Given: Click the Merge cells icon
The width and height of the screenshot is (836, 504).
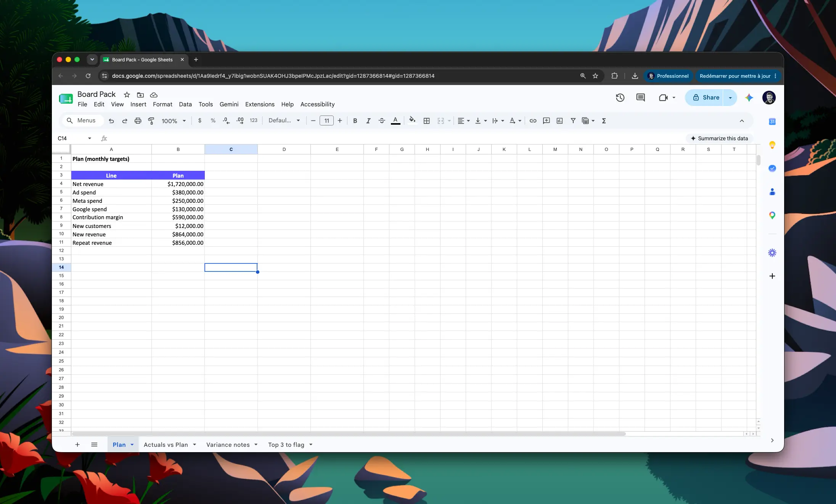Looking at the screenshot, I should (x=441, y=121).
